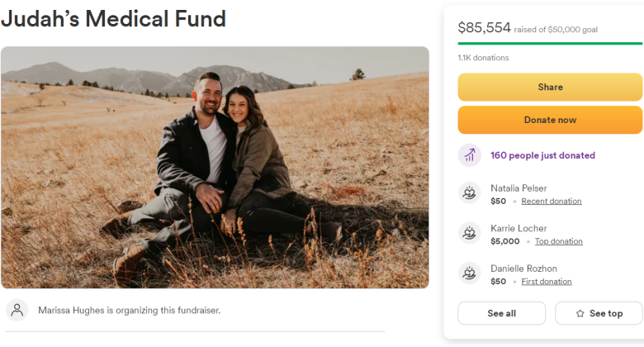This screenshot has width=644, height=347.
Task: Share this fundraiser
Action: click(550, 87)
